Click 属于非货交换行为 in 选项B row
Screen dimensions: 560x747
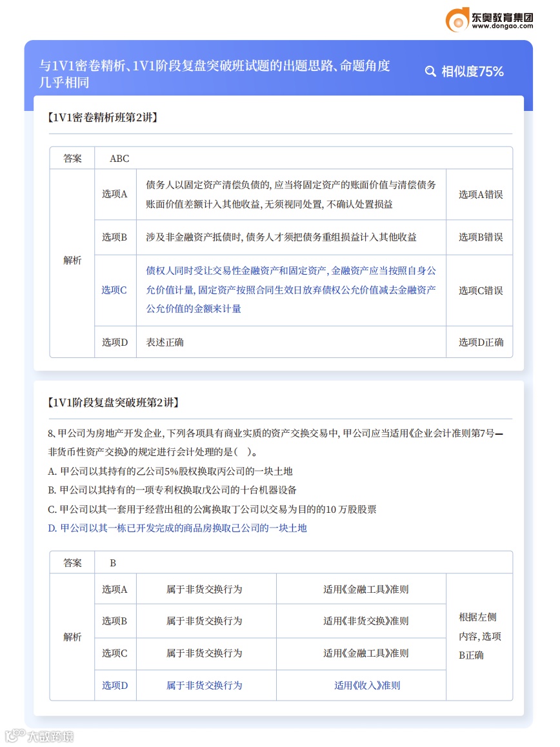[205, 621]
